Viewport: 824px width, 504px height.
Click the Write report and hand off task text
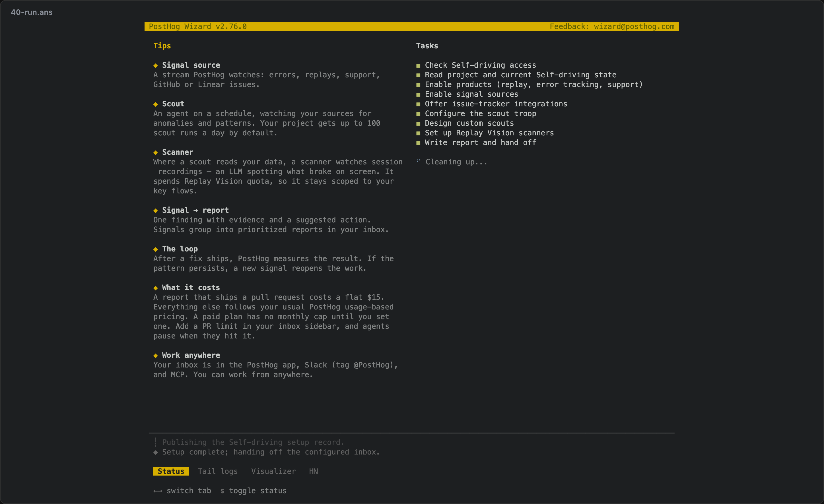point(480,143)
